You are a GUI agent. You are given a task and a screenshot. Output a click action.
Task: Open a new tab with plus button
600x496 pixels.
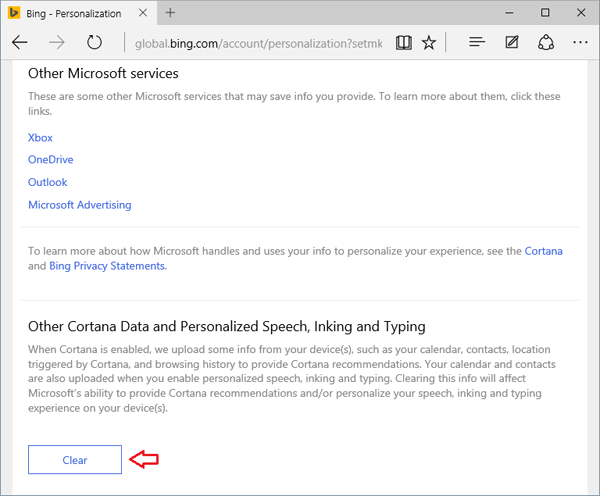point(170,13)
